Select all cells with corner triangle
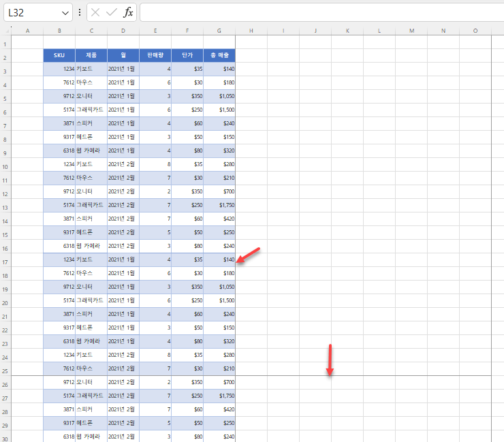 click(6, 31)
